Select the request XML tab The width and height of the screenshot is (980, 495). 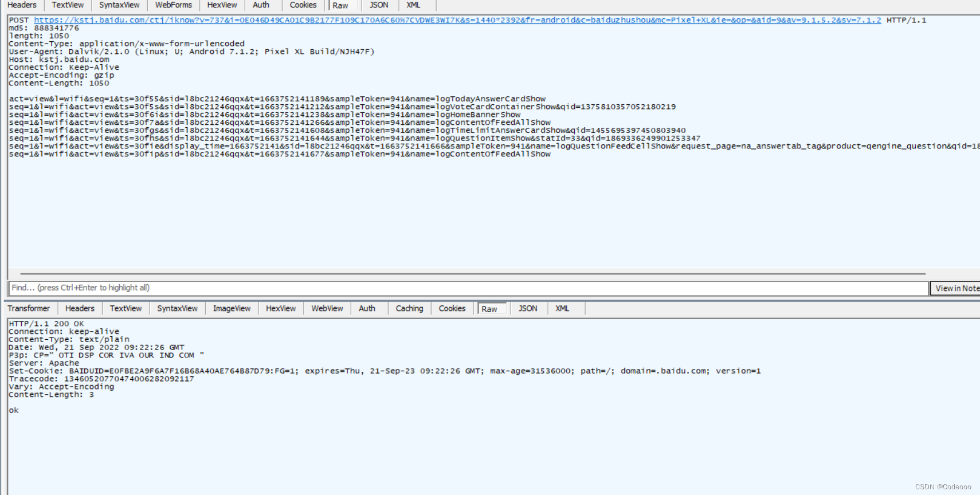[414, 5]
